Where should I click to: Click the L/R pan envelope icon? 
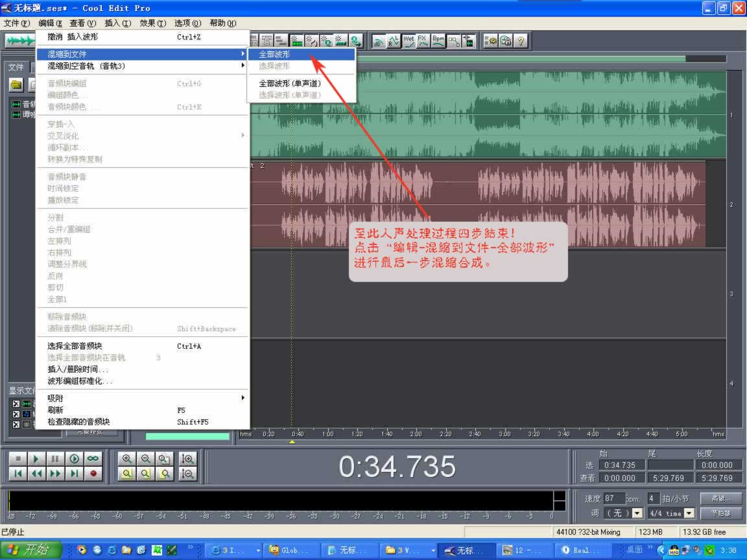(x=394, y=41)
